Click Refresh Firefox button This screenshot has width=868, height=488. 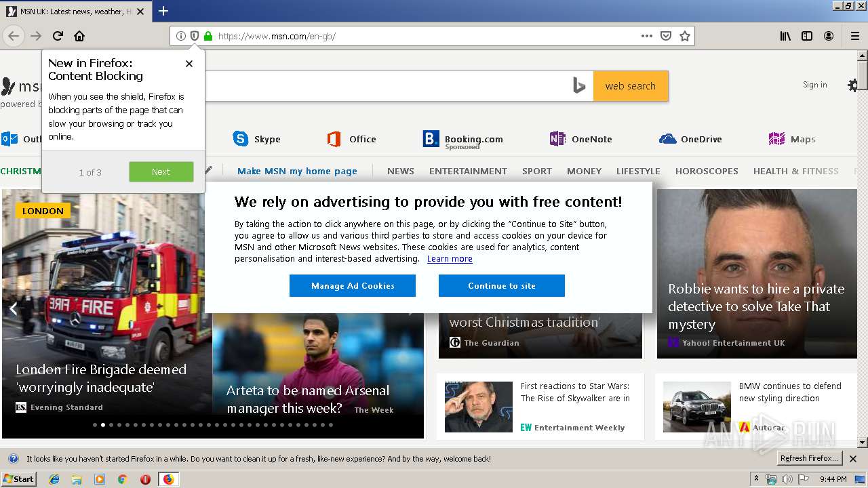click(809, 458)
